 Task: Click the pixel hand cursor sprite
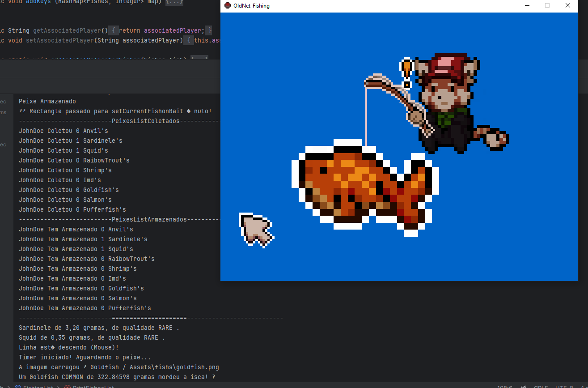[256, 230]
